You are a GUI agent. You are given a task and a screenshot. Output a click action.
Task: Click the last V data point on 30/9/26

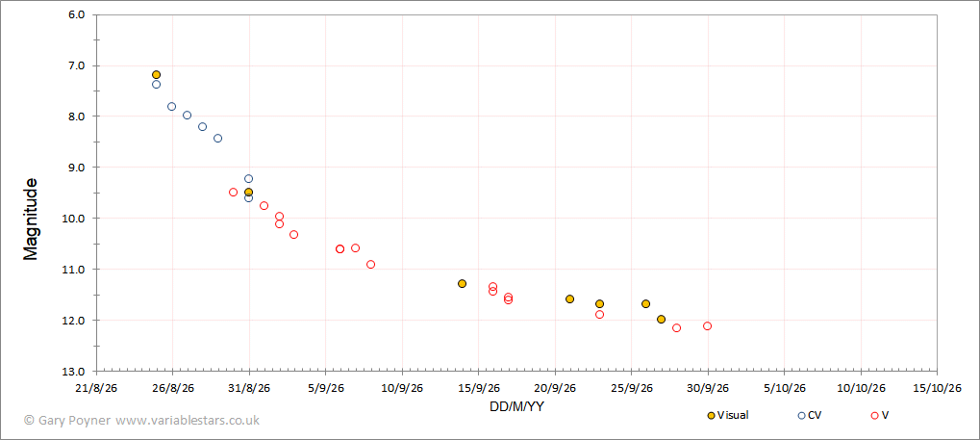[x=707, y=326]
